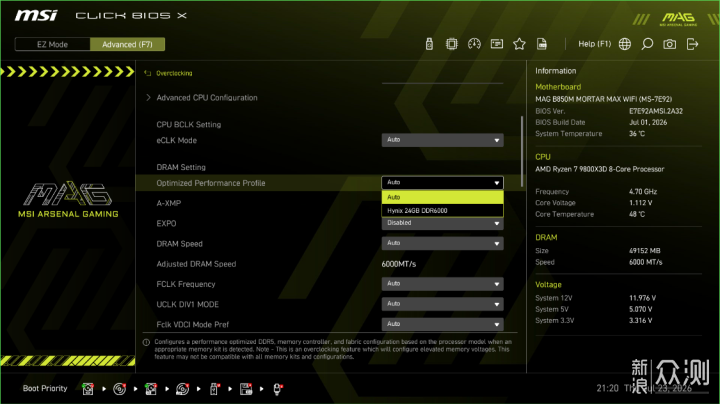Screen dimensions: 720x404
Task: Open EXPO dropdown showing Disabled
Action: click(x=443, y=224)
